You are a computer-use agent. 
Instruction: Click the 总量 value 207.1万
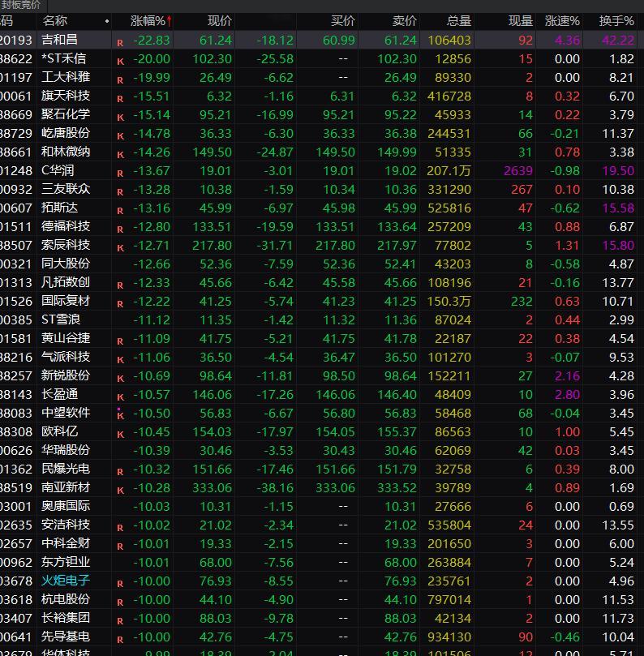pyautogui.click(x=449, y=171)
